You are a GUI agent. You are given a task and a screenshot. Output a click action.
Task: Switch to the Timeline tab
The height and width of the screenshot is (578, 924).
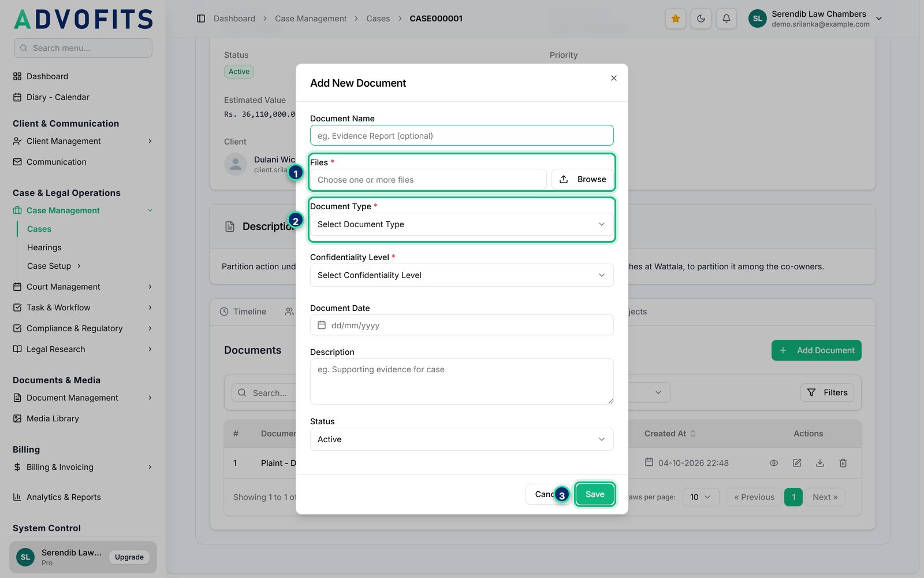(243, 312)
